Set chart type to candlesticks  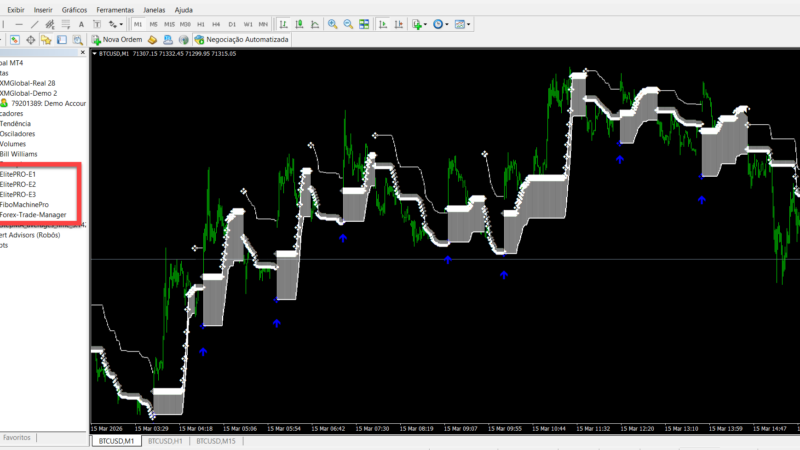[x=299, y=24]
